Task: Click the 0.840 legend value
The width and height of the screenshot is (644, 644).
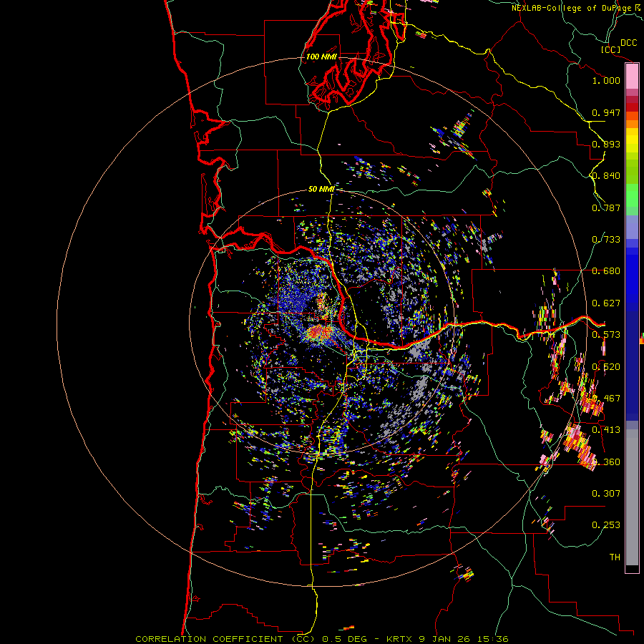Action: tap(606, 176)
